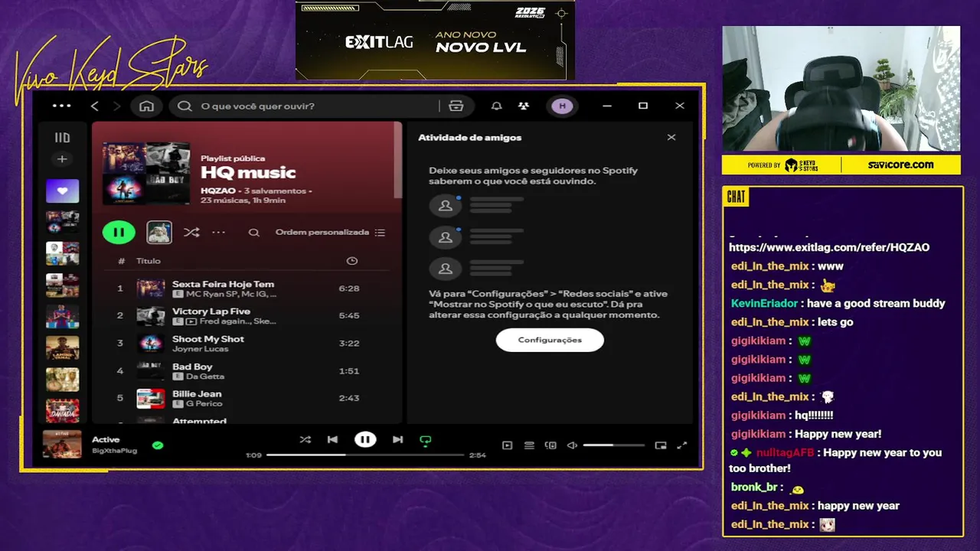
Task: Select song 'Sexta Feira Hoje Tem'
Action: point(223,284)
